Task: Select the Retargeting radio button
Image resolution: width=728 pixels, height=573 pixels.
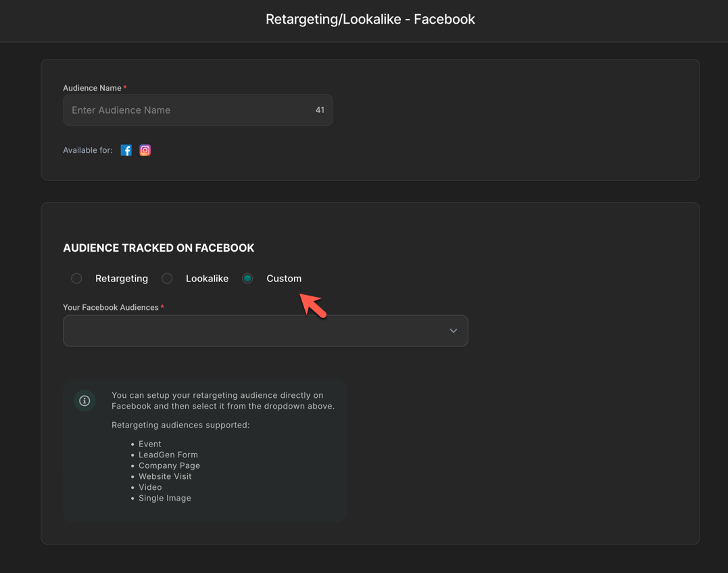Action: 76,279
